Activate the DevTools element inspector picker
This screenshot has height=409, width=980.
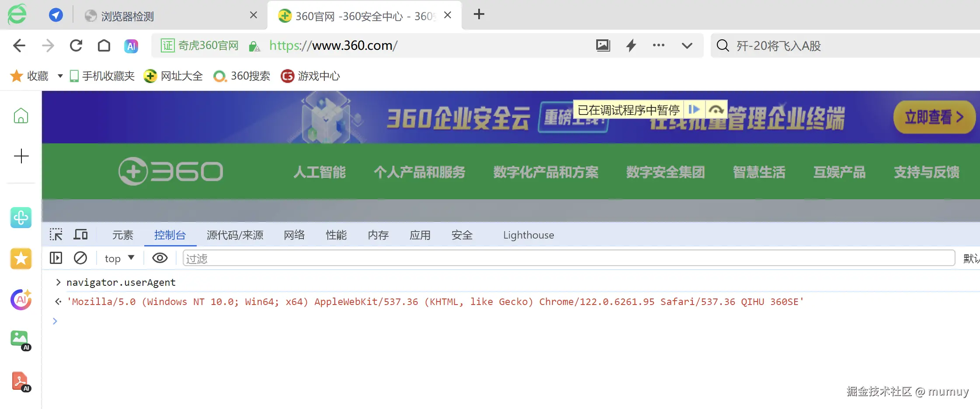[56, 235]
